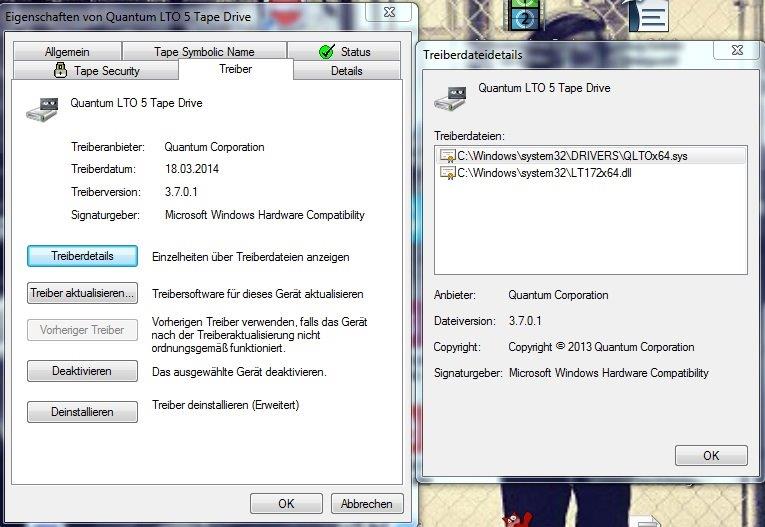The height and width of the screenshot is (527, 765).
Task: Click Treiberanbieter value Quantum Corporation
Action: (214, 147)
